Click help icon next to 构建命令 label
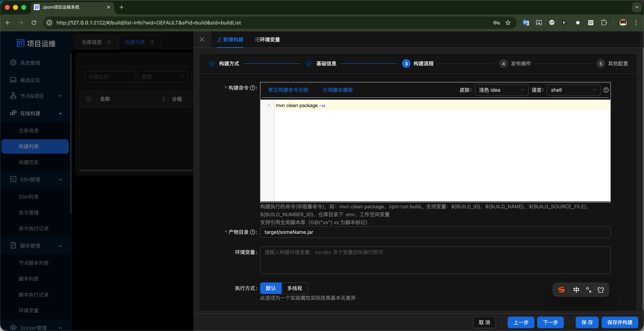 click(252, 88)
